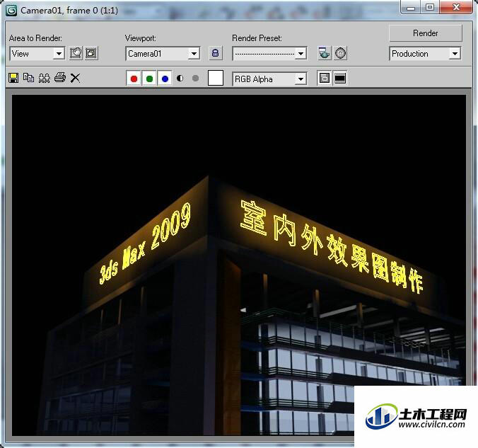Toggle the Green channel button
This screenshot has width=478, height=448.
pos(149,79)
